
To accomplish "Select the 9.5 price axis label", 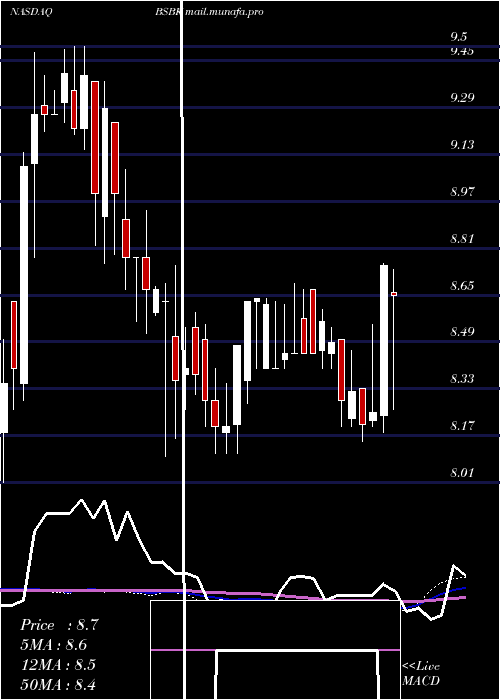I will click(459, 37).
